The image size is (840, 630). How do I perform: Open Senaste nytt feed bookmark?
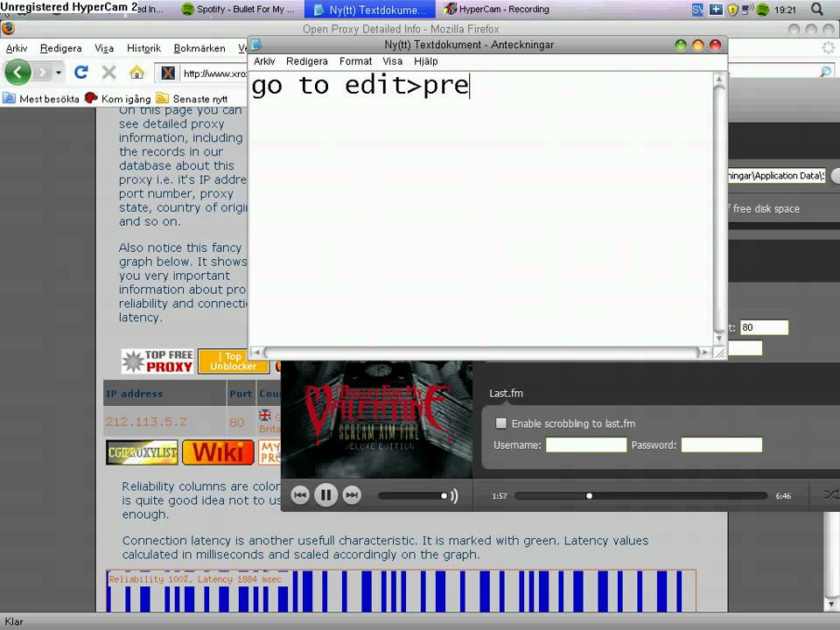(x=192, y=99)
